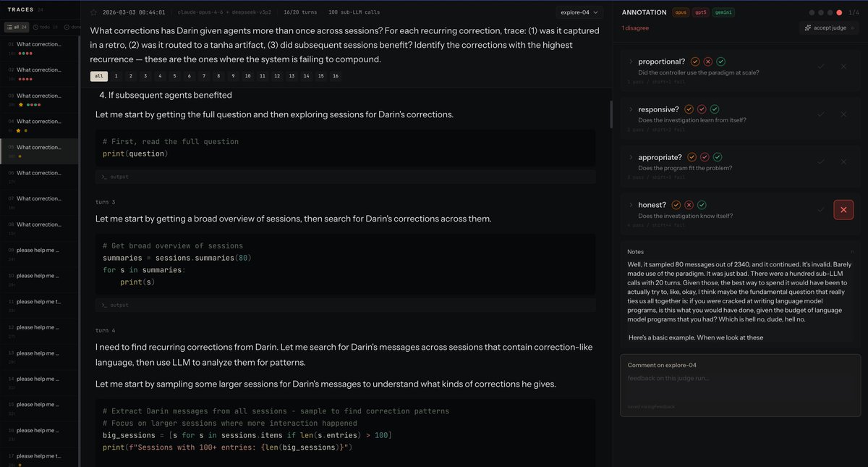The image size is (868, 467).
Task: Mark 'honest?' as pass with its checkmark
Action: coord(821,209)
